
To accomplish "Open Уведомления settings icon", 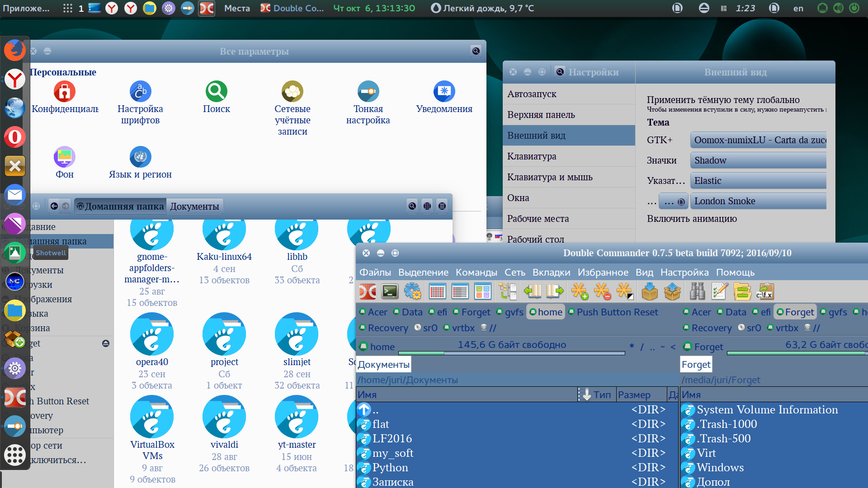I will pyautogui.click(x=444, y=92).
